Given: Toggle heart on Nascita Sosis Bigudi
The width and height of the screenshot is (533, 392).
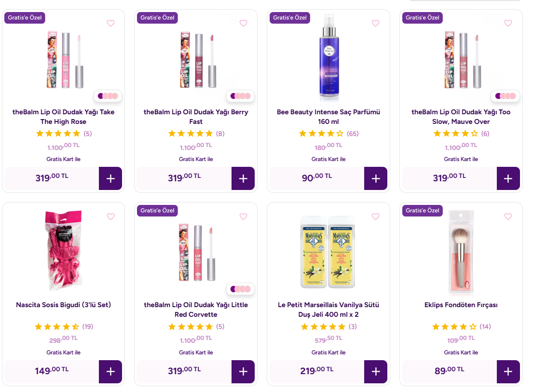Looking at the screenshot, I should tap(110, 216).
